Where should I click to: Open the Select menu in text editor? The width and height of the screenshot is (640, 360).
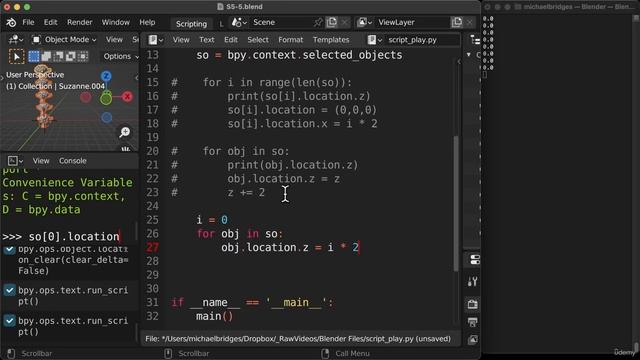coord(258,40)
